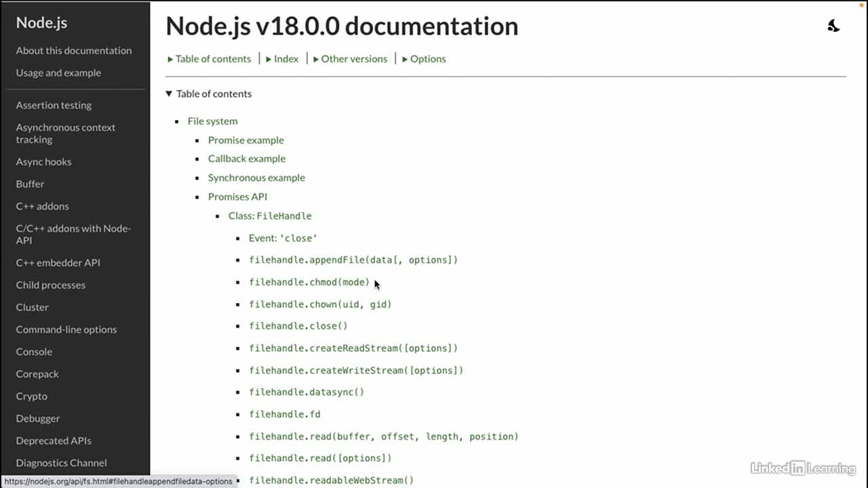Open C++ addons docs
868x488 pixels.
[x=42, y=206]
